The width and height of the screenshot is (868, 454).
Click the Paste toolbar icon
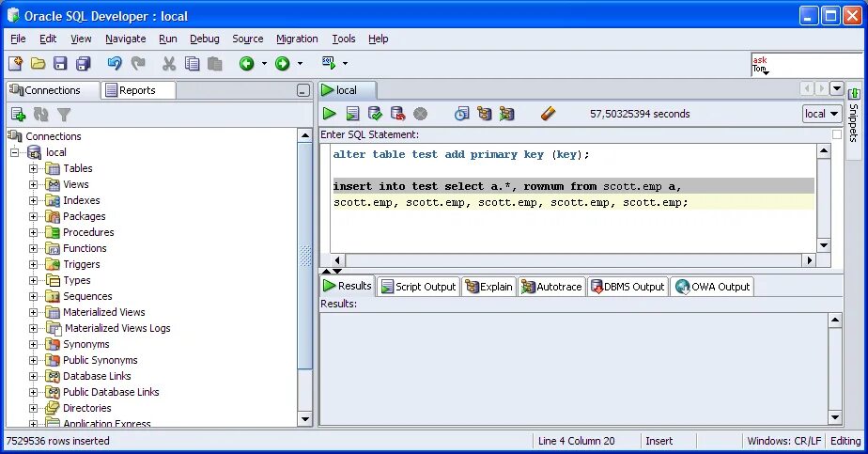[x=215, y=64]
